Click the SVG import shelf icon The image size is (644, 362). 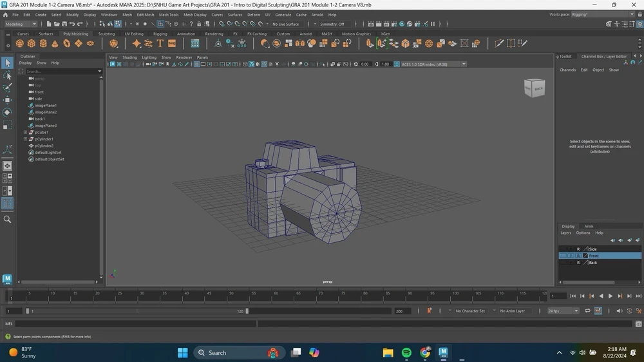point(172,44)
